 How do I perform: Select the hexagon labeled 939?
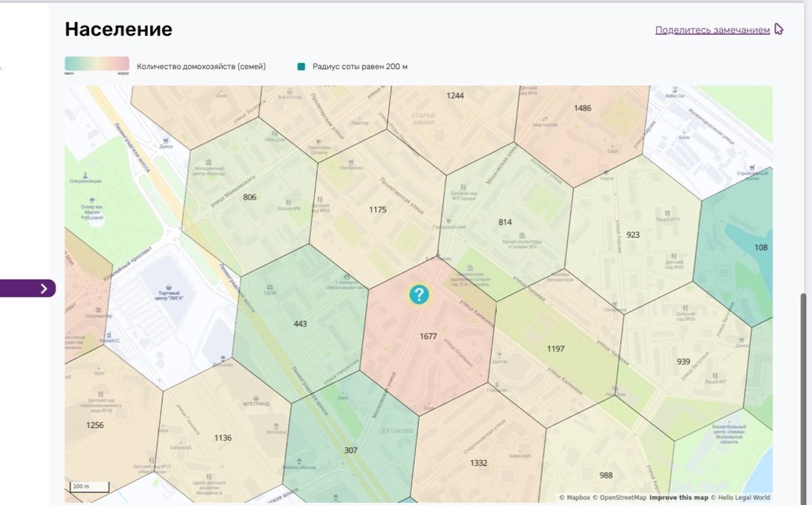click(683, 362)
